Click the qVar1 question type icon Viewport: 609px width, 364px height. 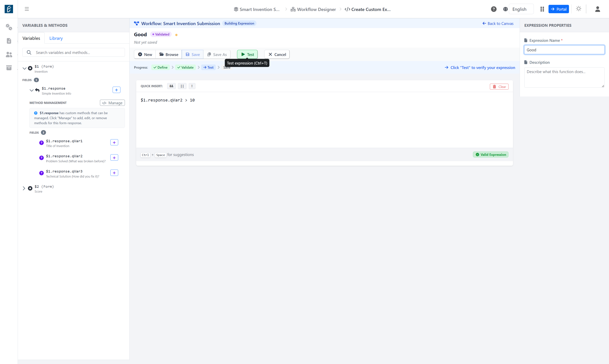(42, 143)
